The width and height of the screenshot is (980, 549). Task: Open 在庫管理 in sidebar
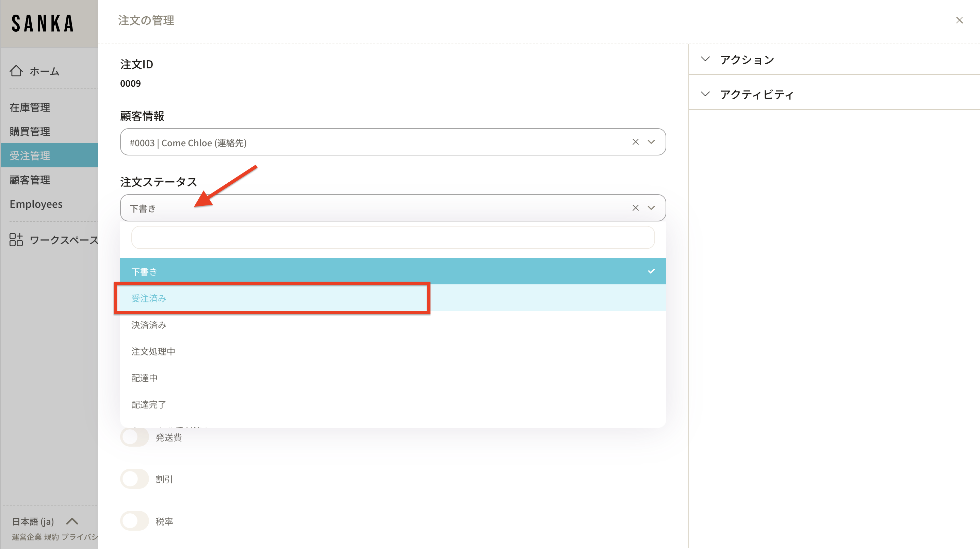[30, 107]
